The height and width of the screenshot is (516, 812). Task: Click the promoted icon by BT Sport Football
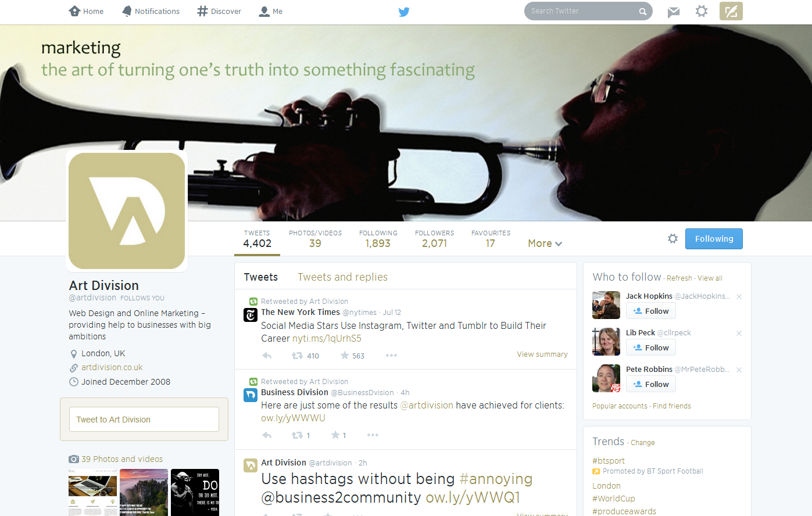click(596, 471)
